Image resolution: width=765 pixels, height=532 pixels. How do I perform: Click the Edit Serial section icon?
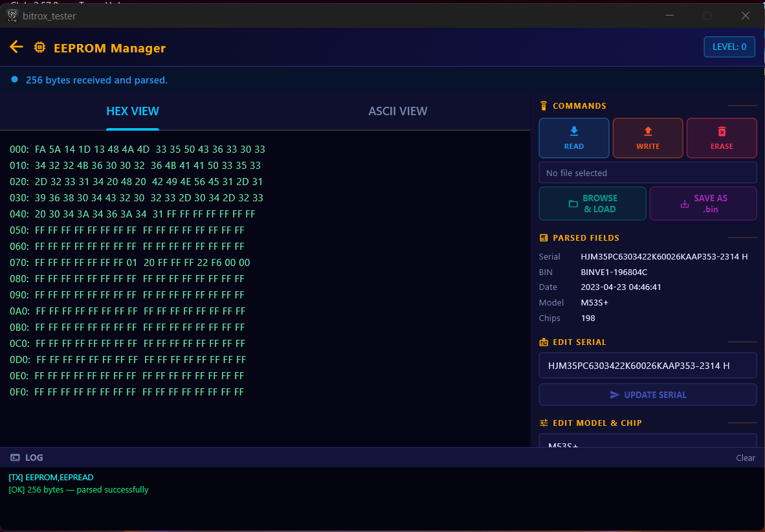[544, 342]
